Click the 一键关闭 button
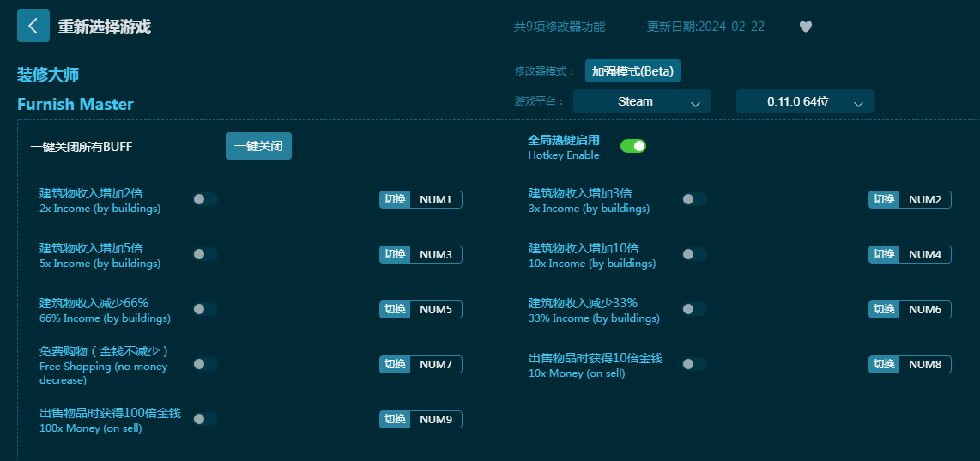 coord(258,146)
